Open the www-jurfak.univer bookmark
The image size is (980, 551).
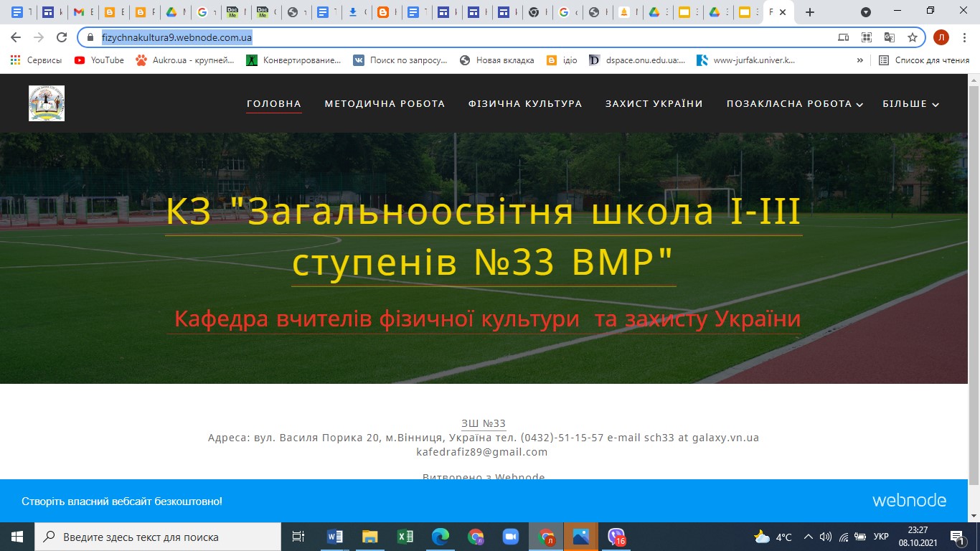(x=746, y=60)
